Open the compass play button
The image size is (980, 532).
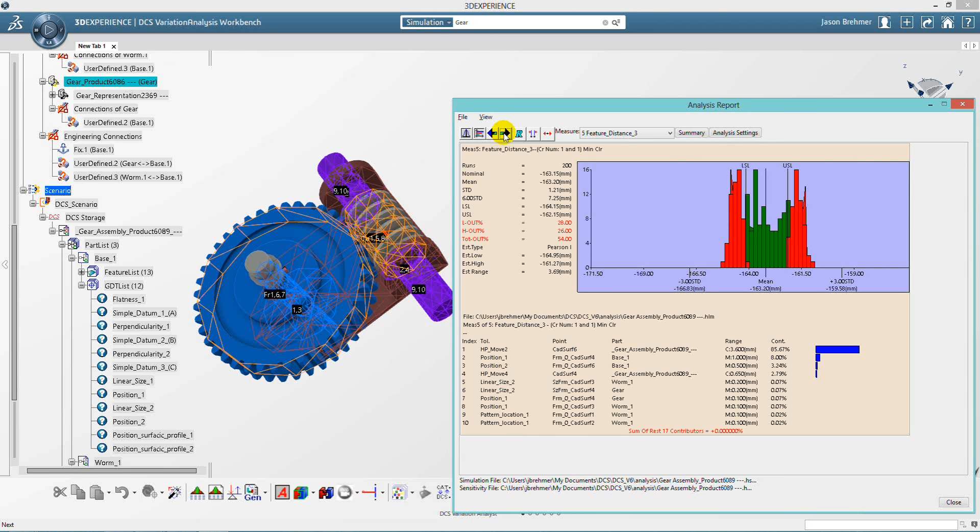click(x=49, y=30)
